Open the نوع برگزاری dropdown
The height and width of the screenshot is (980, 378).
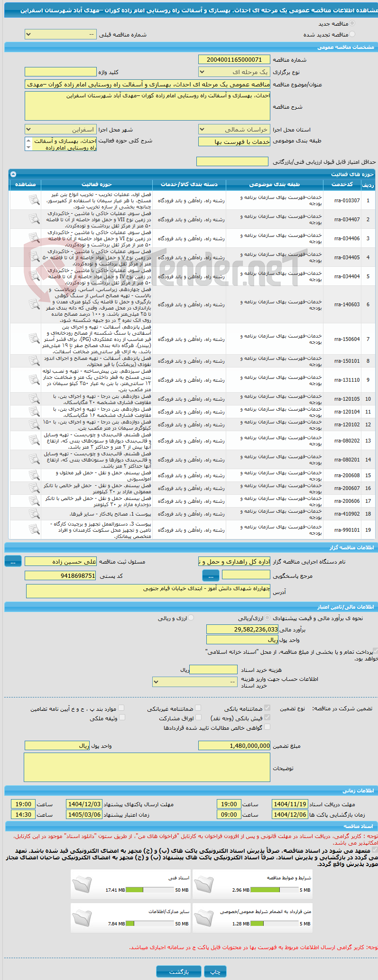(x=234, y=72)
